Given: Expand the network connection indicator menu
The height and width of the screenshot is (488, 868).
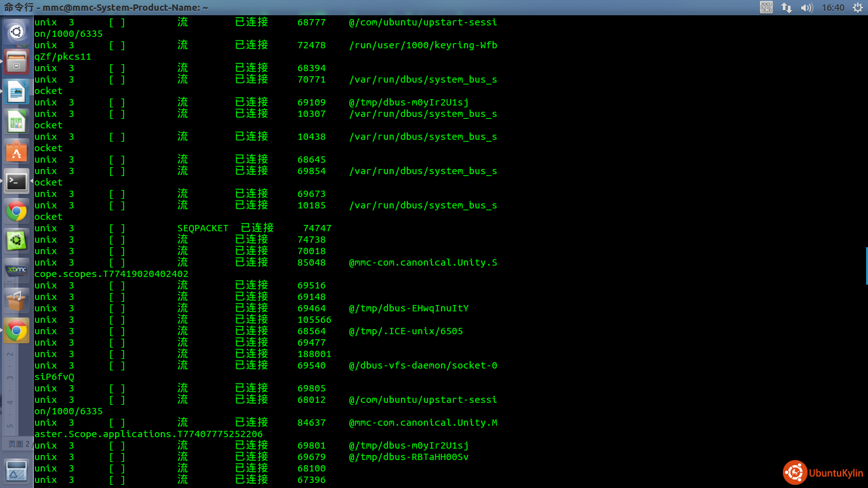Looking at the screenshot, I should [787, 8].
